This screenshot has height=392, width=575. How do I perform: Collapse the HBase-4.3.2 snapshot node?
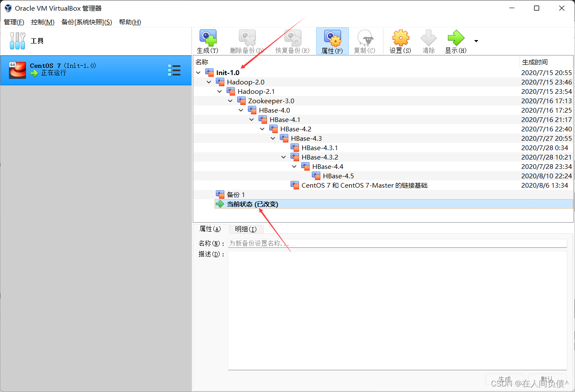point(284,157)
